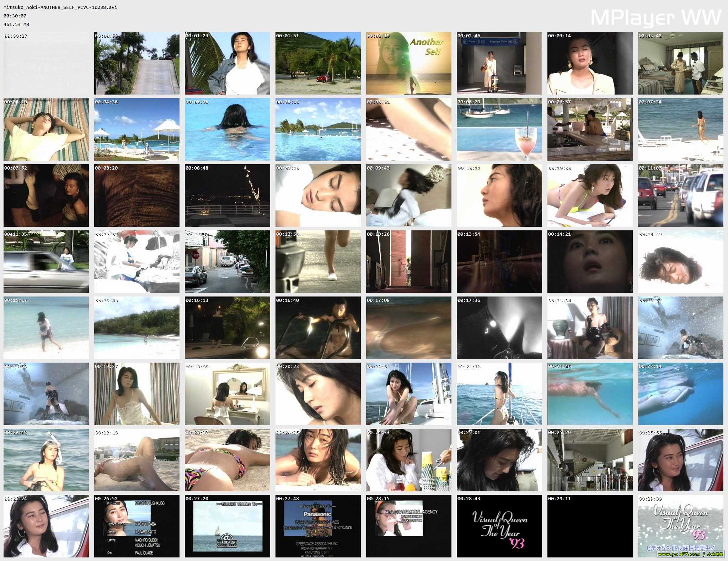Click the black-and-white spotlight frame 00:17:36
Viewport: 728px width, 561px height.
pyautogui.click(x=499, y=328)
